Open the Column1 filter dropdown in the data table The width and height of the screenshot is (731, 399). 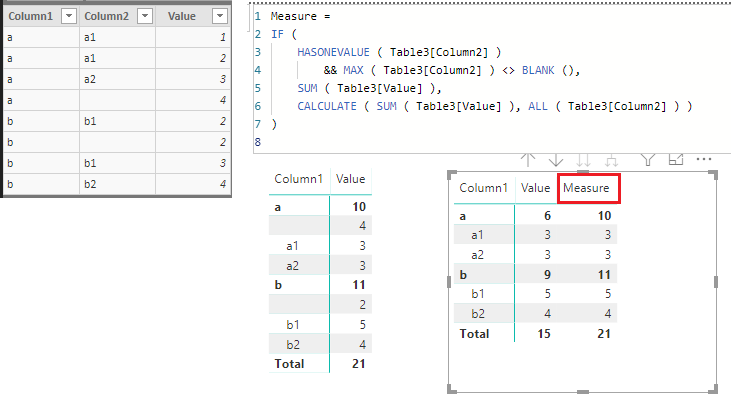[x=69, y=16]
